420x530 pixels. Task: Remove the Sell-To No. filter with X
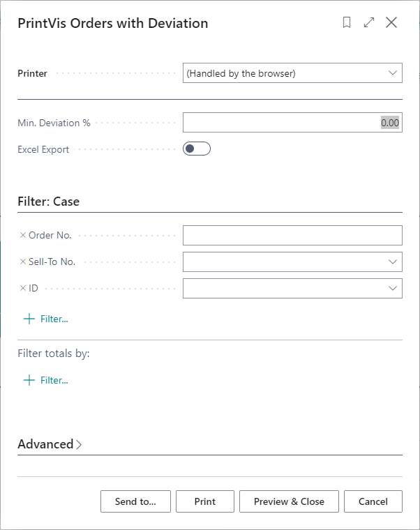[23, 262]
